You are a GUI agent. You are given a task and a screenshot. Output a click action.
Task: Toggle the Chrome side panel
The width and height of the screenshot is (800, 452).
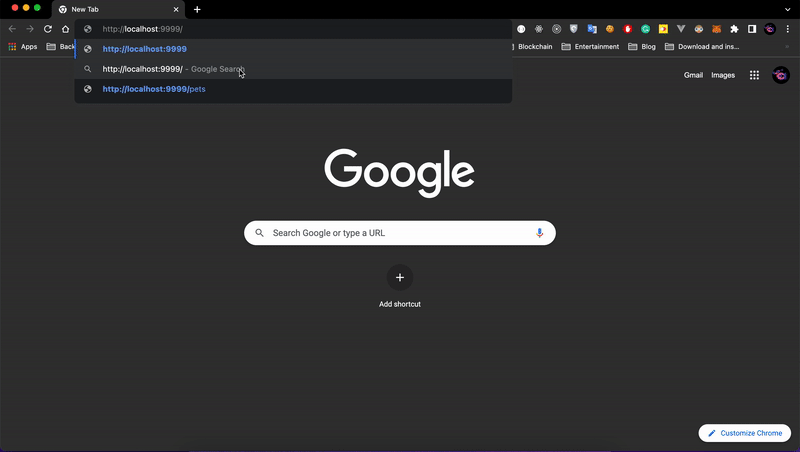coord(752,29)
